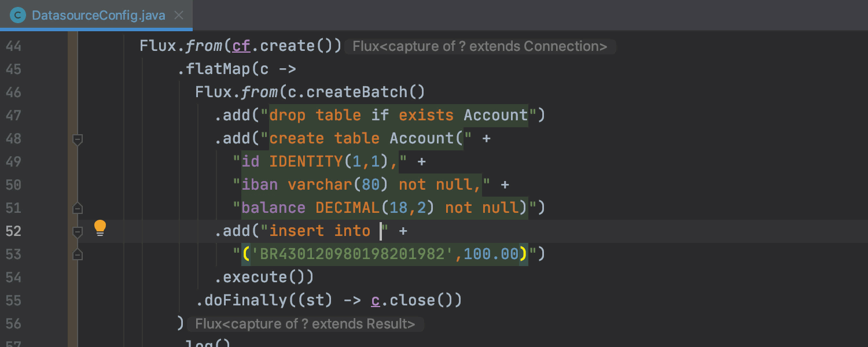Viewport: 868px width, 347px height.
Task: Collapse the fold marker on line 52
Action: click(x=78, y=231)
